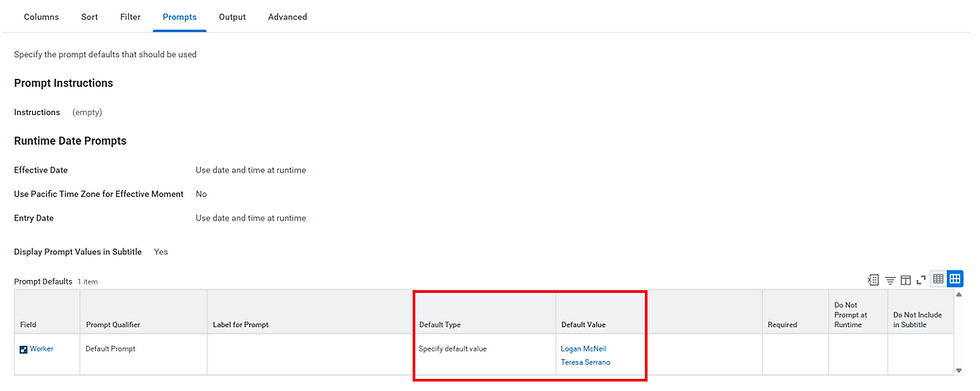Click the grid scrollbar up arrow
The image size is (980, 391).
tap(959, 294)
